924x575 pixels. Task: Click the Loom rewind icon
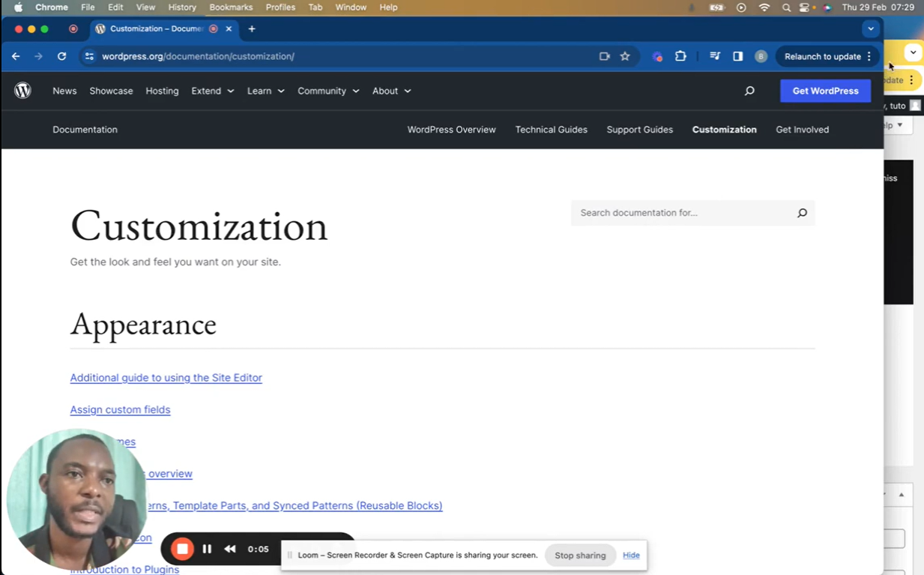[x=230, y=549]
